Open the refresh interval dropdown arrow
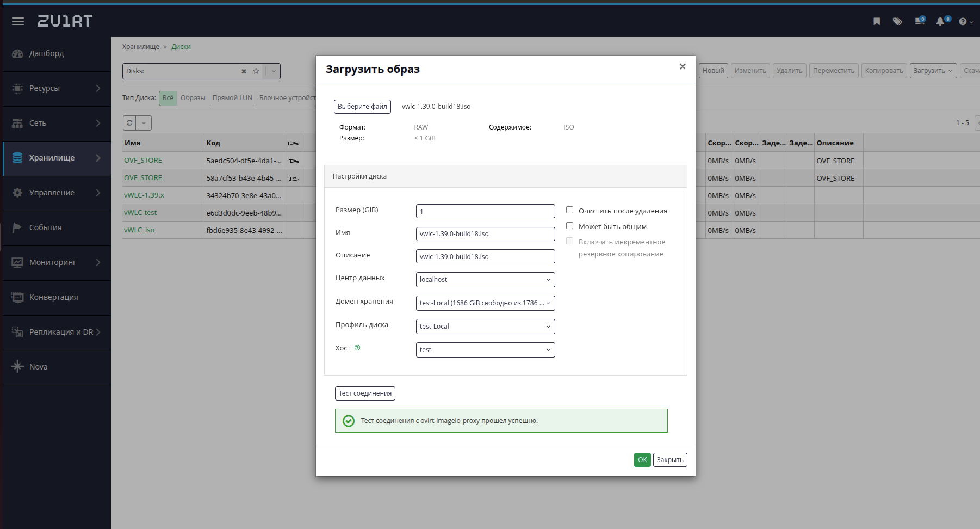 point(144,123)
